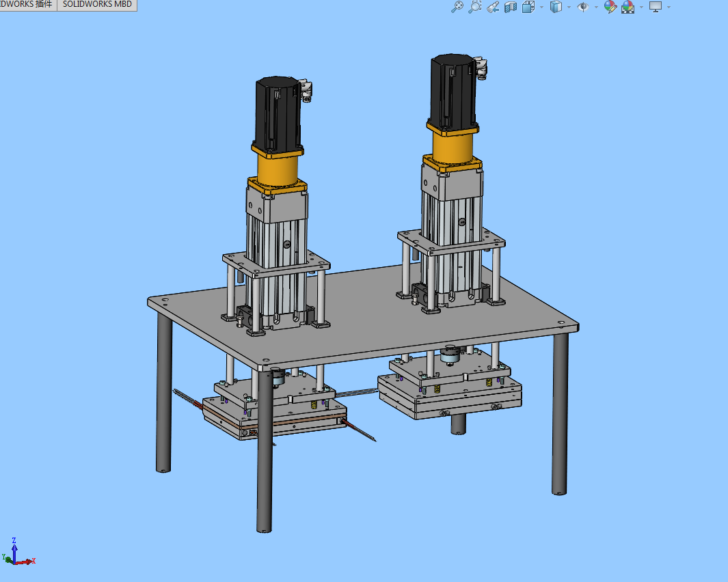The height and width of the screenshot is (582, 728).
Task: Select the Zoom to Area tool
Action: point(475,7)
